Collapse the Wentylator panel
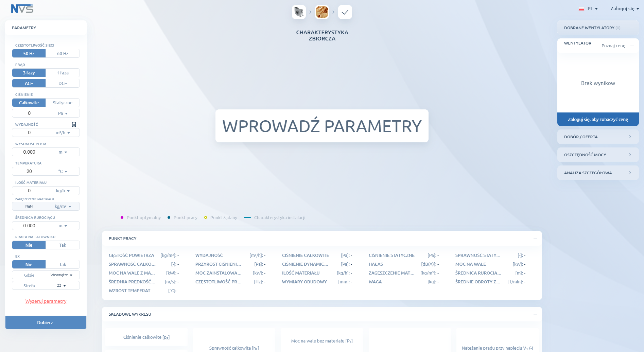The height and width of the screenshot is (352, 644). [632, 46]
